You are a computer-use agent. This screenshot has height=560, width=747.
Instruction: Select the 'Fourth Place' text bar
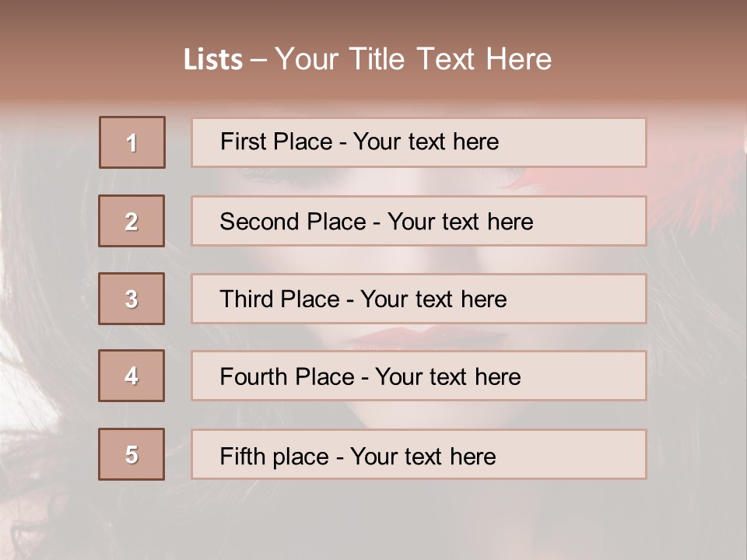419,376
